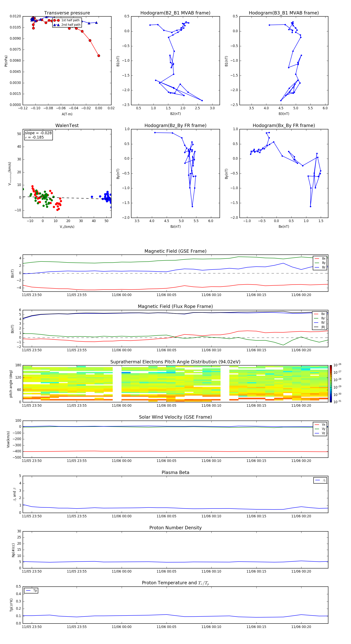Click '11/06 00:00' tick under GSE magnetic field
Viewport: 351px width, 644px height.
(x=121, y=295)
